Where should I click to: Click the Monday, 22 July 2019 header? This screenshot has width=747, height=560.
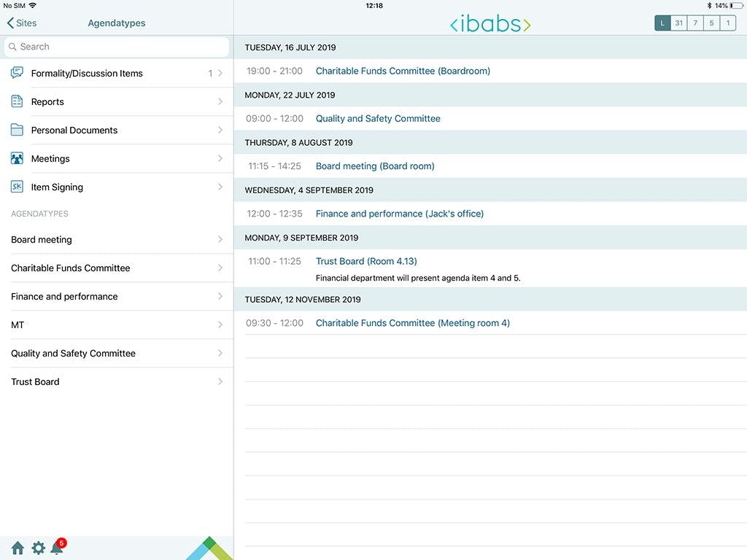pos(490,95)
